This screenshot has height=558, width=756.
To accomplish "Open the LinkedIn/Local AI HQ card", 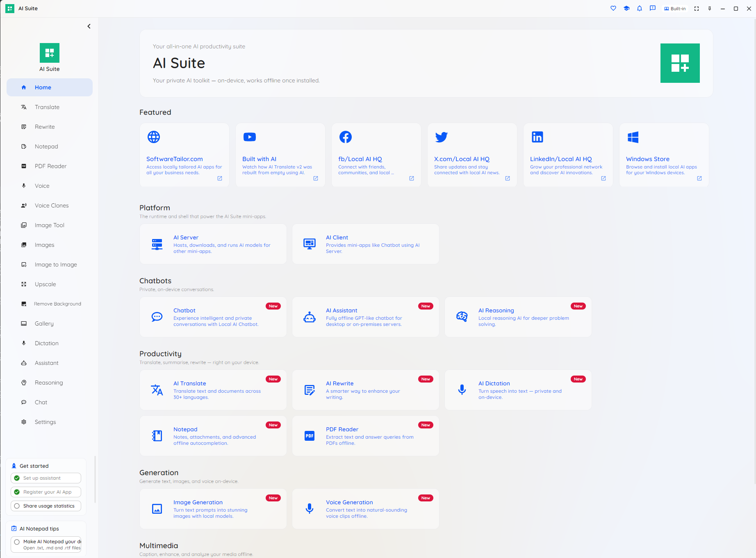I will [568, 155].
